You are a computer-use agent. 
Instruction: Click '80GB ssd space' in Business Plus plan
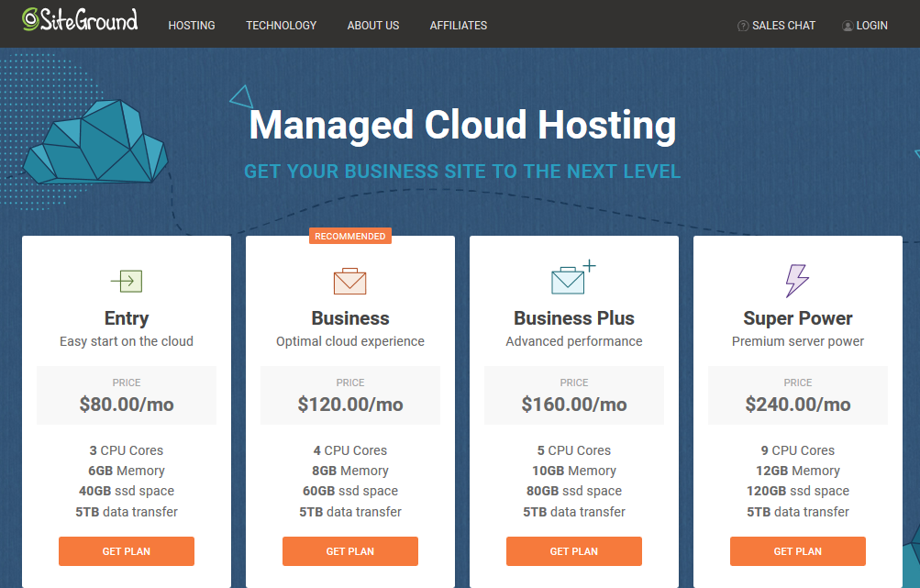pyautogui.click(x=574, y=491)
